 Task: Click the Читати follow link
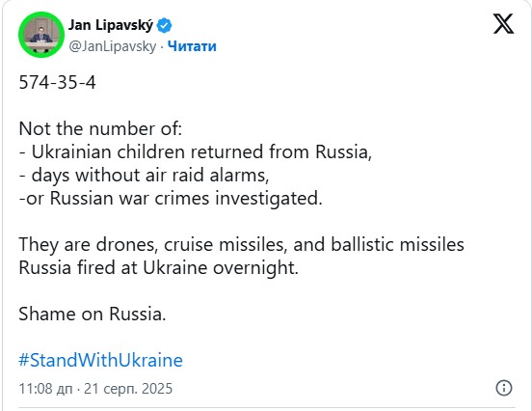click(x=192, y=46)
